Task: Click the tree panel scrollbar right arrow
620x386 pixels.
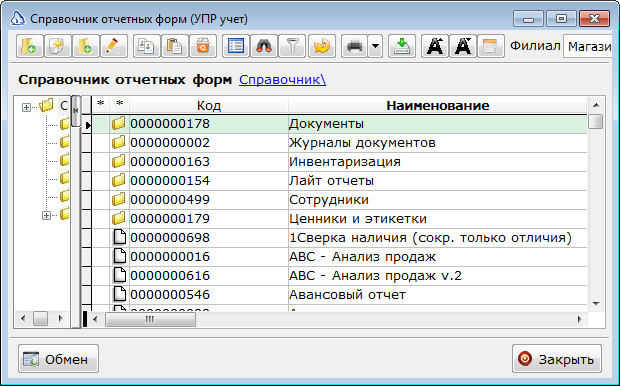Action: click(x=60, y=318)
